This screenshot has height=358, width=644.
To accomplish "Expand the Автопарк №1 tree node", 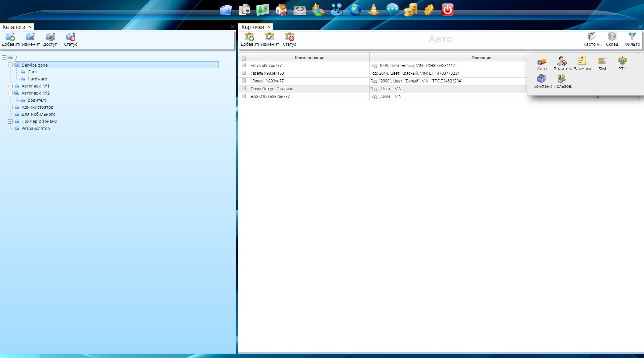I will click(x=10, y=86).
